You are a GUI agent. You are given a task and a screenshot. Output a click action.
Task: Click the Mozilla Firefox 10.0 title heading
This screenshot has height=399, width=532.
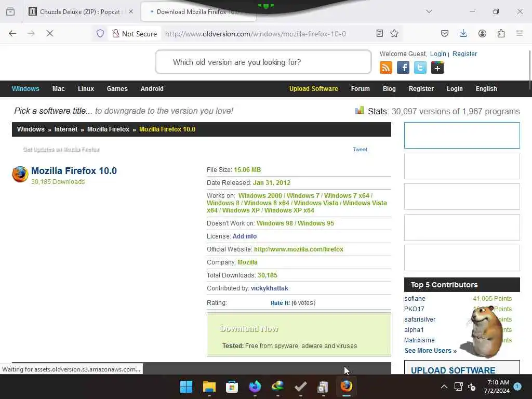tap(74, 170)
